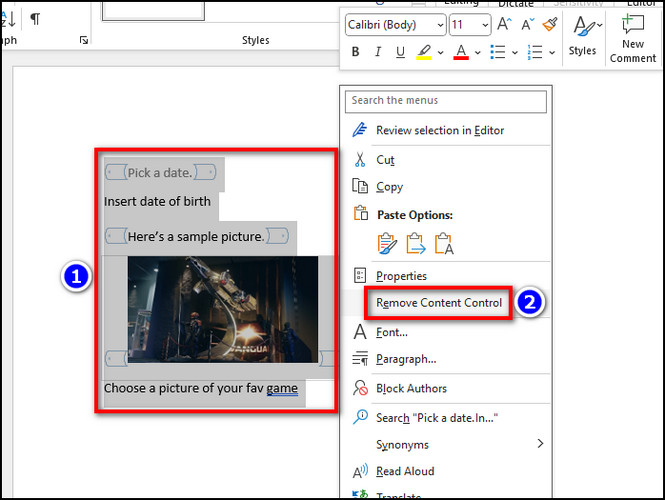
Task: Paste with Merge Formatting icon
Action: pyautogui.click(x=416, y=243)
